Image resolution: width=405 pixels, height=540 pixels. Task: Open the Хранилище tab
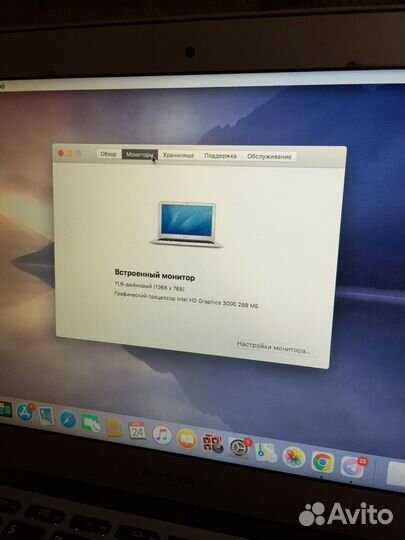tap(178, 155)
